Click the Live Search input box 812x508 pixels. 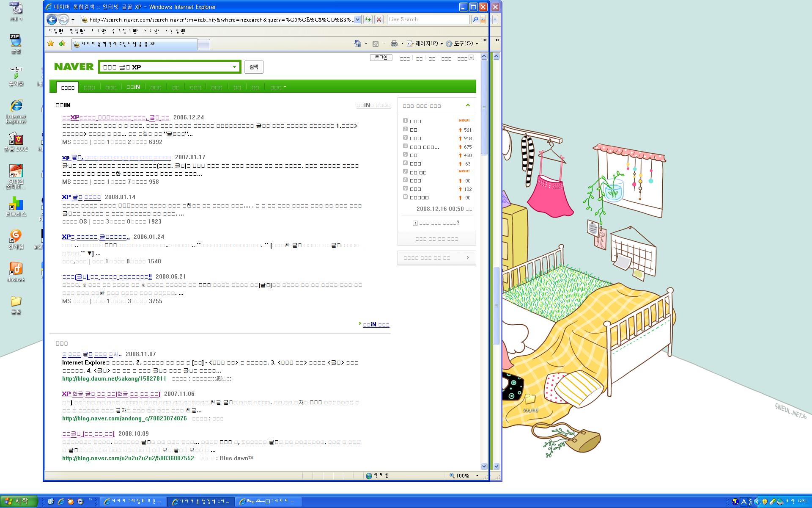[428, 19]
